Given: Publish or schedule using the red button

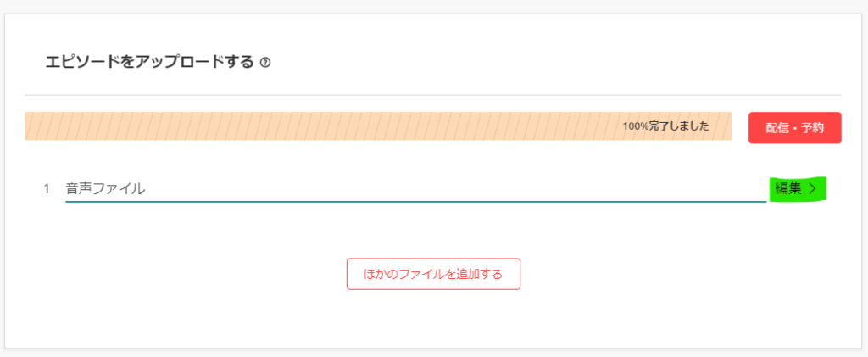Looking at the screenshot, I should [794, 128].
